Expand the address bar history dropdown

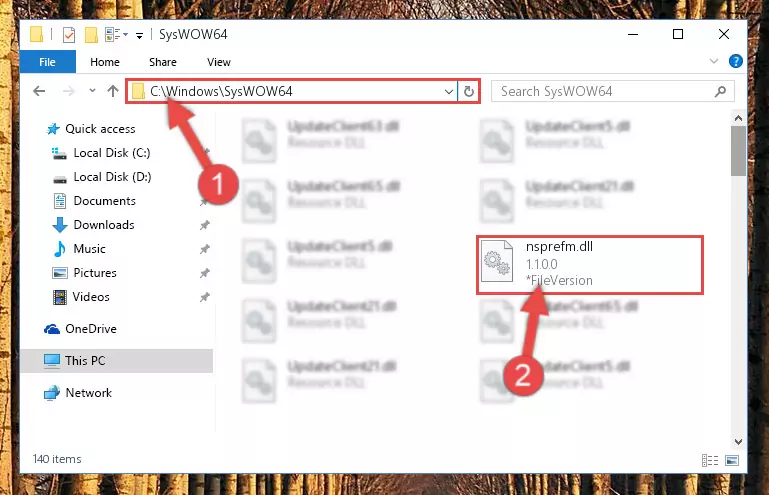click(x=448, y=91)
